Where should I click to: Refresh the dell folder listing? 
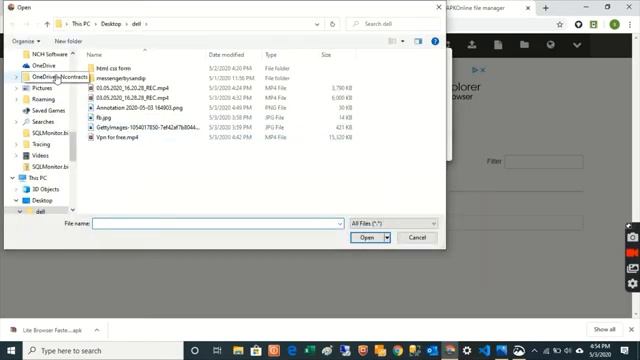coord(332,24)
